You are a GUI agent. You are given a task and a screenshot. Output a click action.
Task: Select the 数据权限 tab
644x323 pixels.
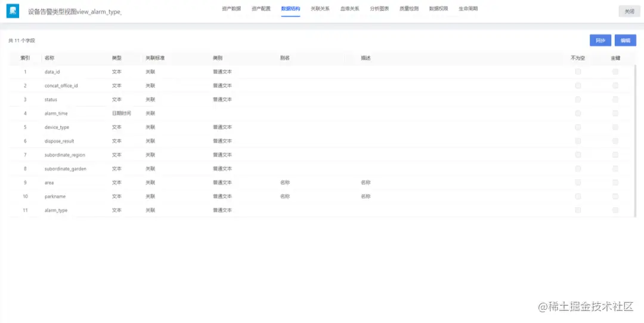click(x=439, y=8)
